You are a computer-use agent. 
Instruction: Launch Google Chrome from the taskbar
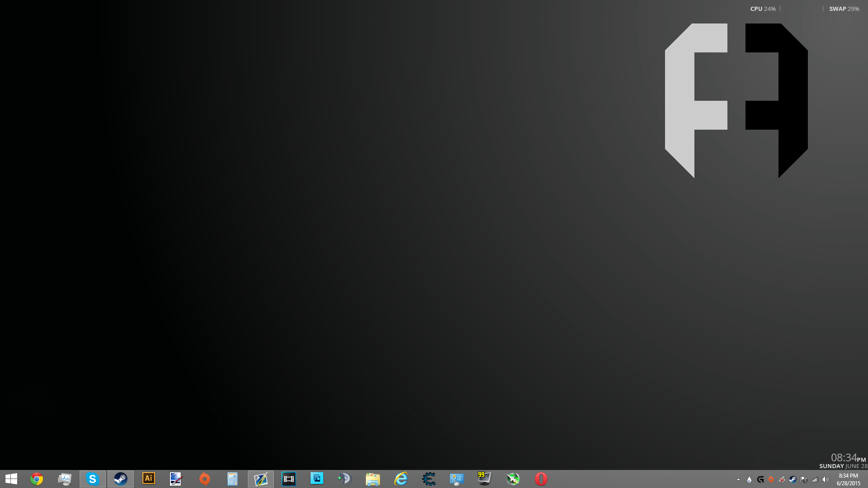(37, 479)
